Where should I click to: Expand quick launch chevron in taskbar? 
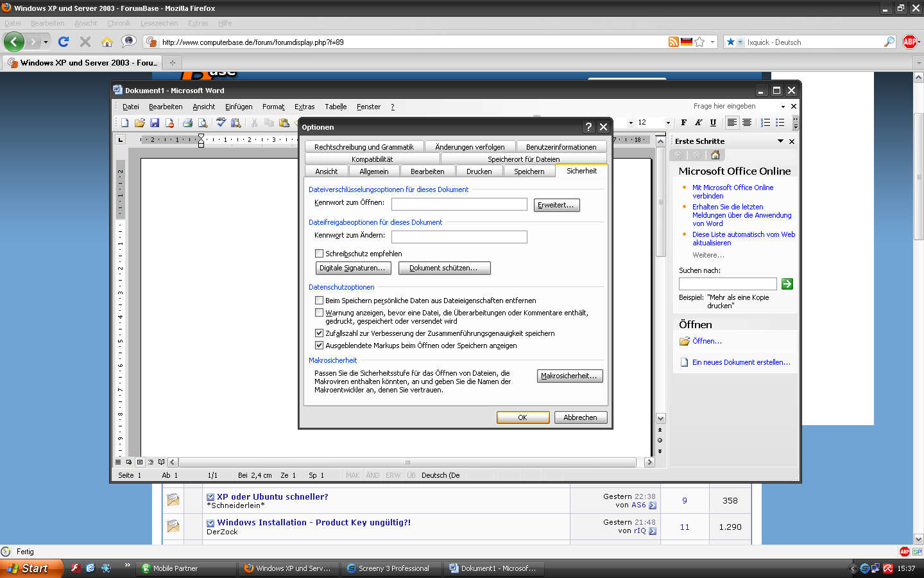(x=127, y=566)
